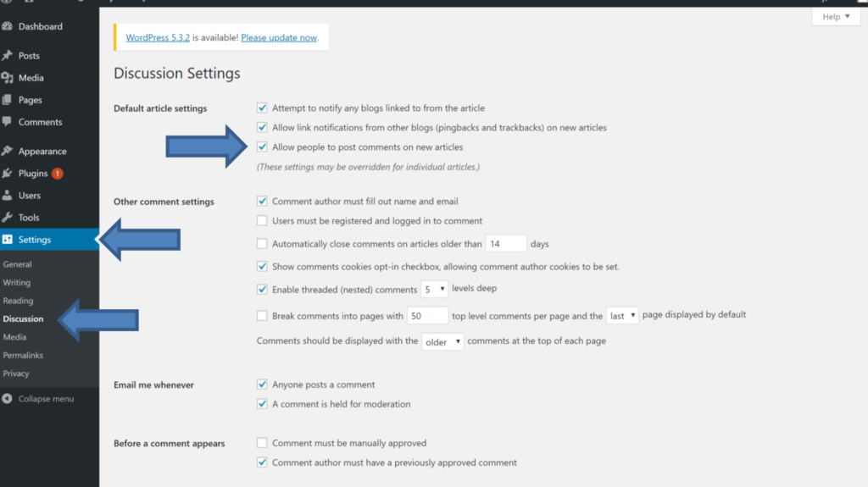
Task: Click the Posts pushpin icon
Action: (x=7, y=55)
